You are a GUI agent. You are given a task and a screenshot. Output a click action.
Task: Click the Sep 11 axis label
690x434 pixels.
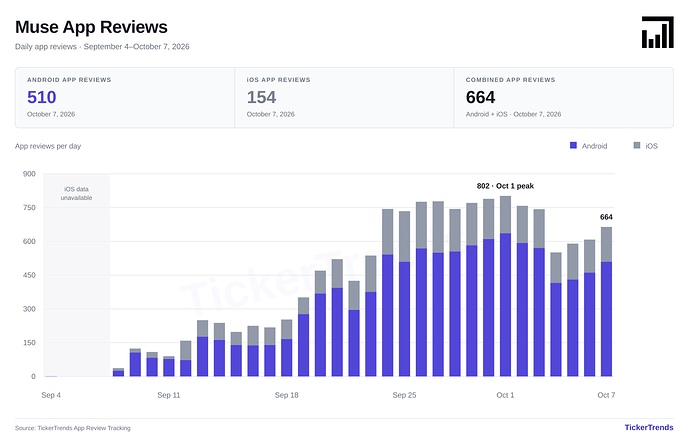click(x=169, y=395)
